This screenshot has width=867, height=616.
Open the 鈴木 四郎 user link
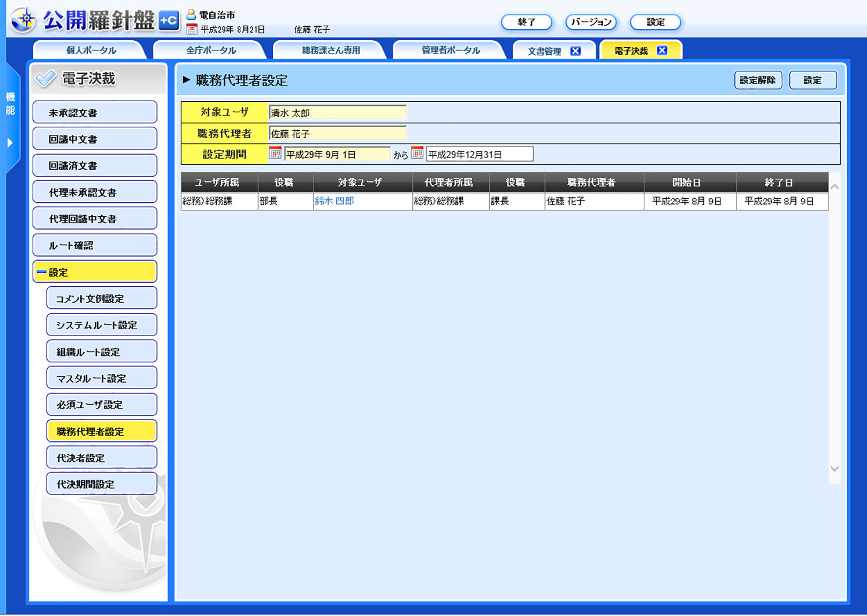point(334,201)
